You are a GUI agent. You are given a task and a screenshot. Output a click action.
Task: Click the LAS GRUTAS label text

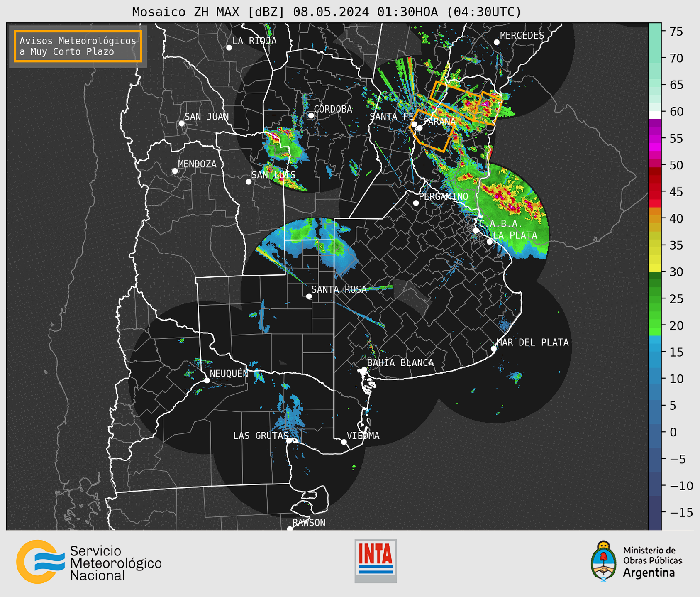(261, 436)
